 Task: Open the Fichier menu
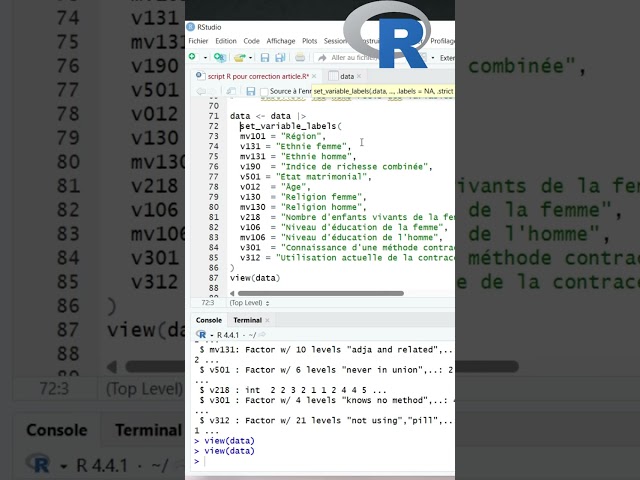(x=198, y=41)
